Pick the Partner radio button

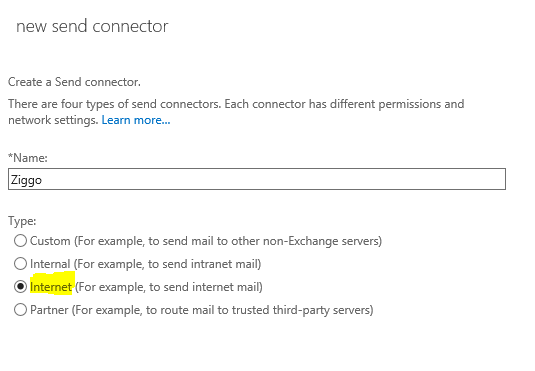pyautogui.click(x=20, y=310)
